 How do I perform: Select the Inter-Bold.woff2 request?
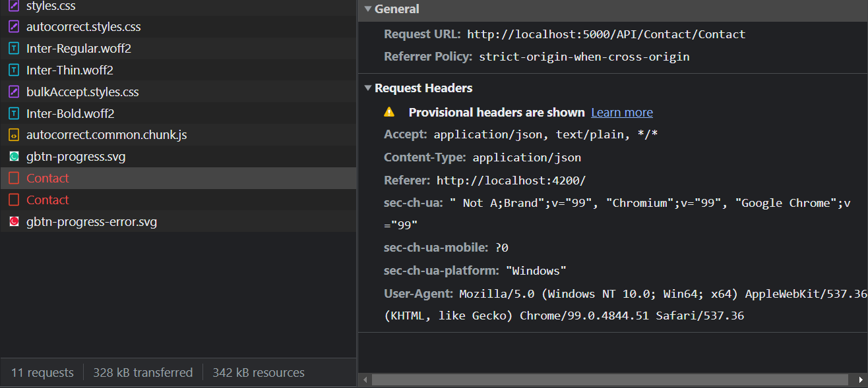[x=178, y=114]
